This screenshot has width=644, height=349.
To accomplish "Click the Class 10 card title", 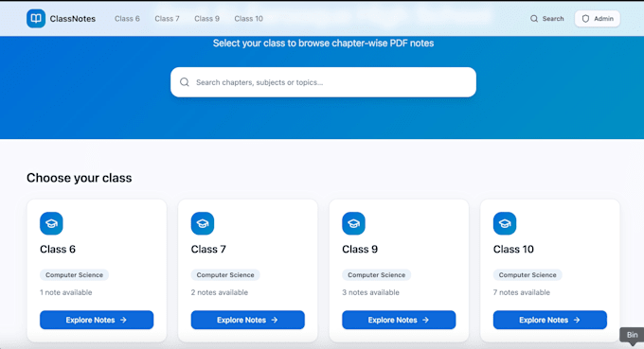I will tap(513, 250).
